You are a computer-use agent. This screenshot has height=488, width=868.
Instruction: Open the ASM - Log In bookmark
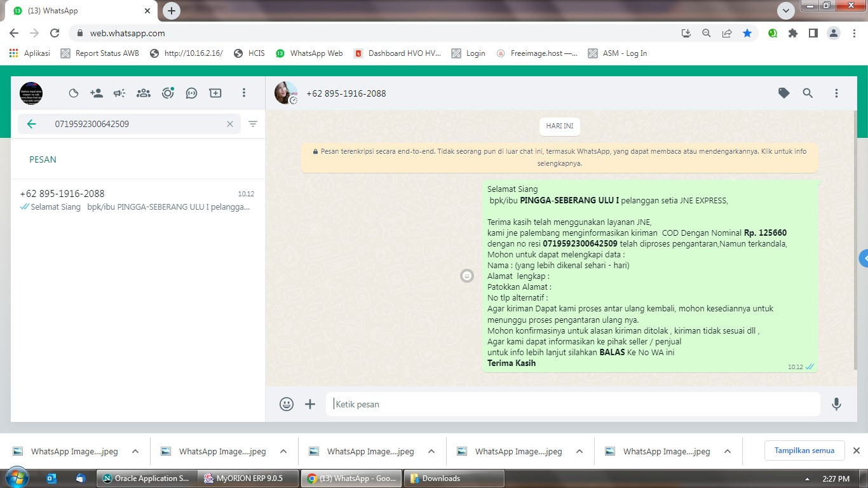pos(618,53)
